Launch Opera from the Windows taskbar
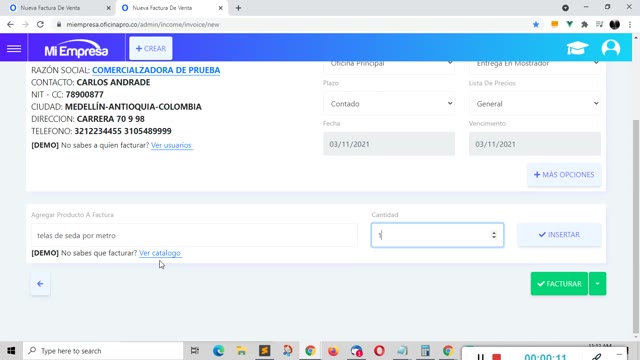Screen dimensions: 640x360 [379, 351]
